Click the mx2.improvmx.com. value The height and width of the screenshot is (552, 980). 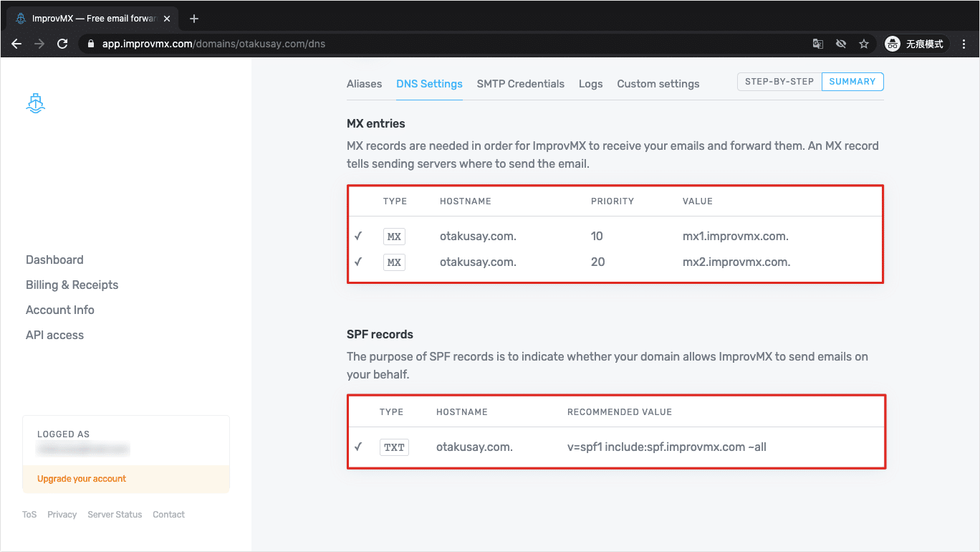(736, 262)
